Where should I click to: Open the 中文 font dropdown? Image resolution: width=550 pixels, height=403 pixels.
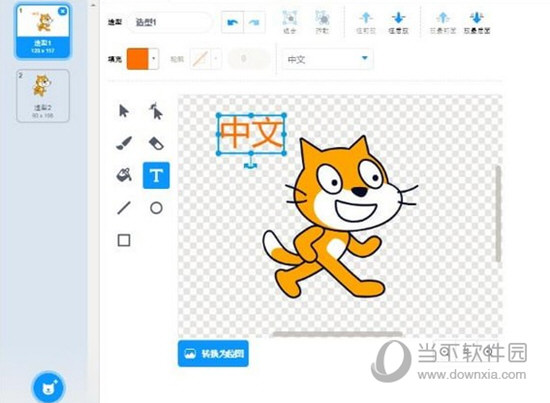(328, 59)
